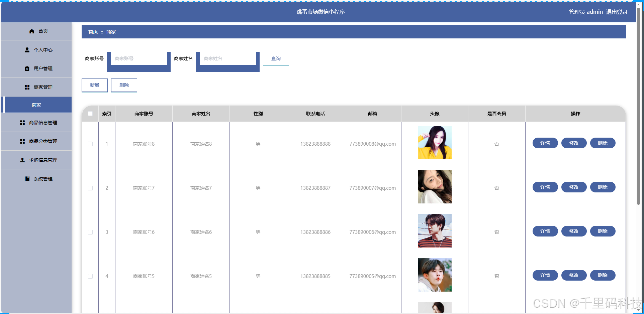The width and height of the screenshot is (644, 314).
Task: Open 详情 for 商家账号5
Action: pyautogui.click(x=545, y=275)
